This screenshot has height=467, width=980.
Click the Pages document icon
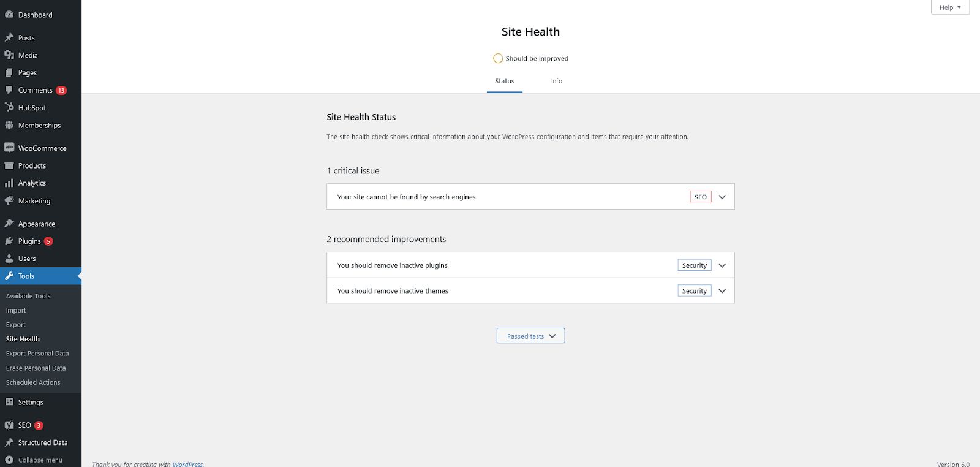click(x=9, y=72)
